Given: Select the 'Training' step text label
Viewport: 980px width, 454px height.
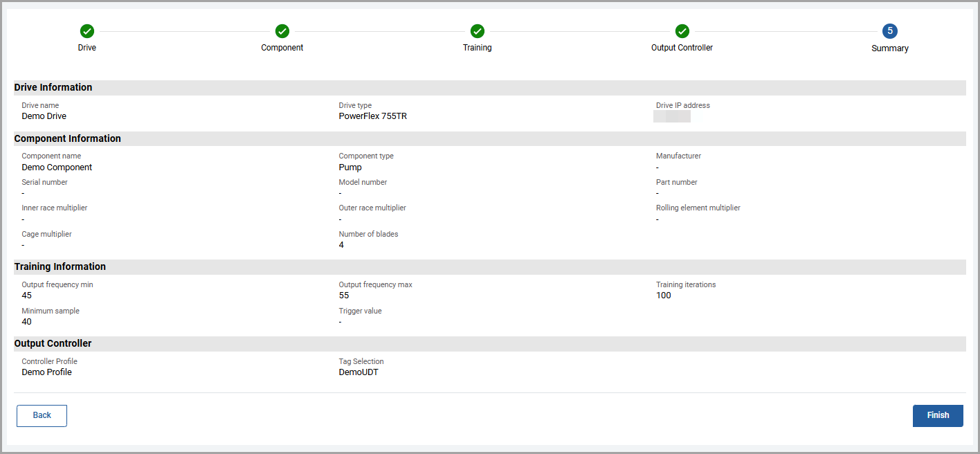Looking at the screenshot, I should point(477,48).
